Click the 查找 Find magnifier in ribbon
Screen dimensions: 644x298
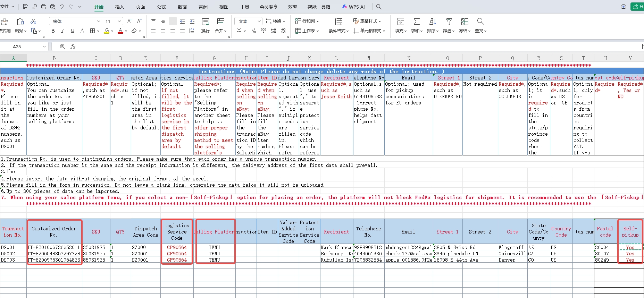pyautogui.click(x=480, y=22)
